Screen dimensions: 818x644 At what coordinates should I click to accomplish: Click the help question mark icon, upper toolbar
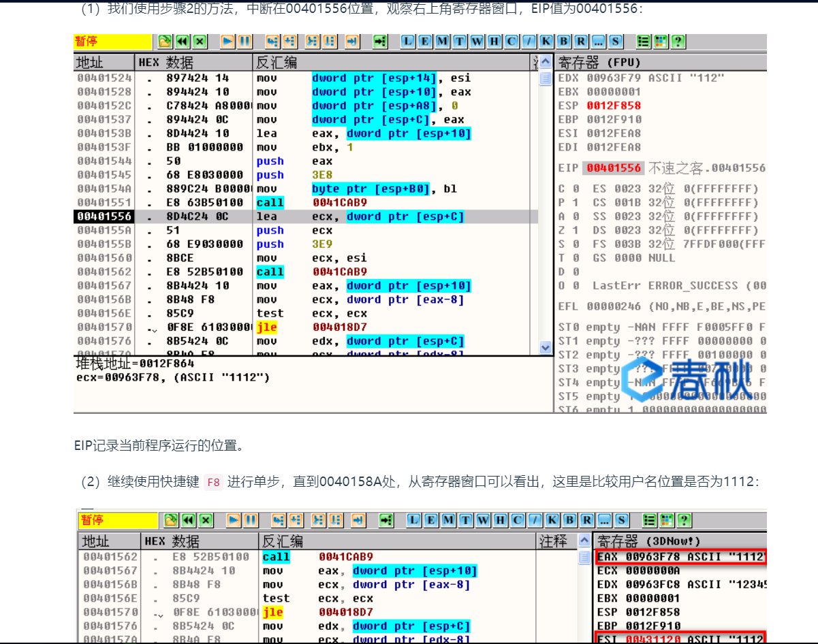click(677, 42)
